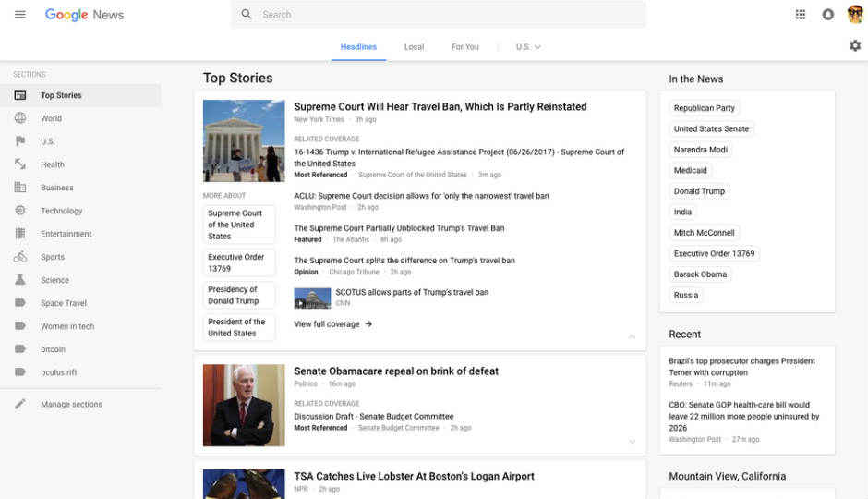
Task: Open SCOTUS allows parts of travel ban
Action: click(x=412, y=292)
